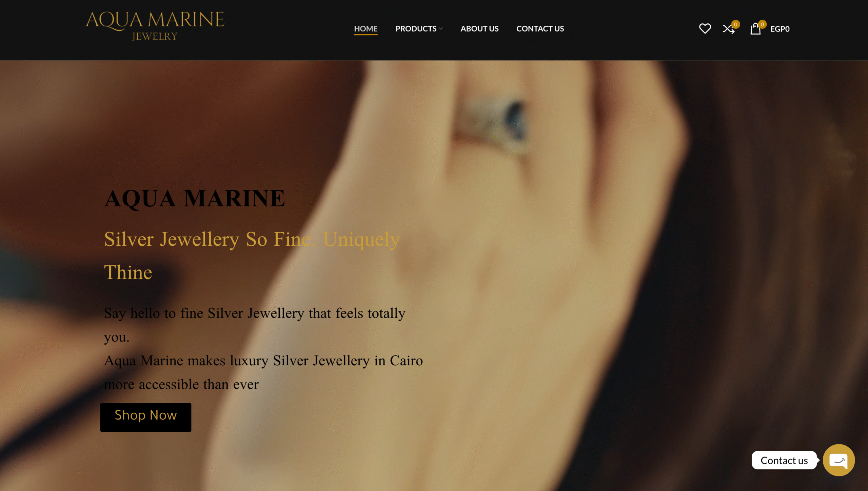
Task: Click the EGP0 cart total
Action: (x=780, y=29)
